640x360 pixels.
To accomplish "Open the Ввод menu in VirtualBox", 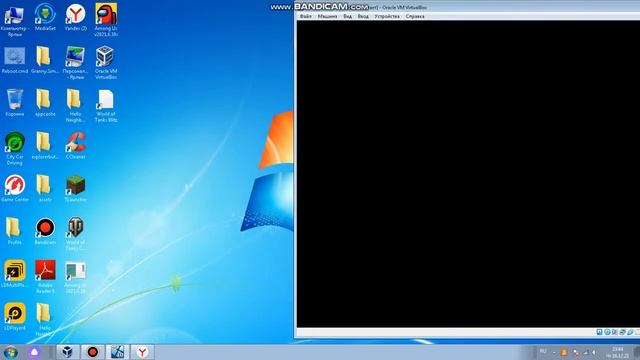I will [363, 16].
